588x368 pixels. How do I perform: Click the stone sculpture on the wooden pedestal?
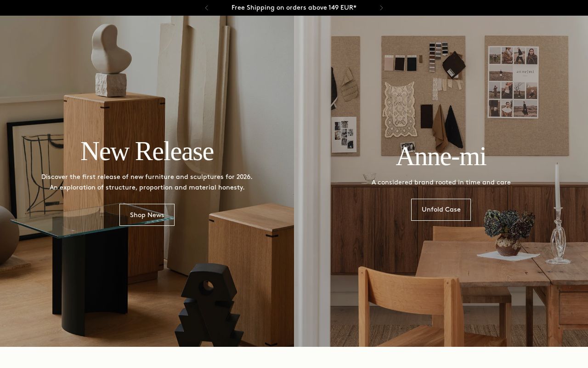tap(110, 57)
